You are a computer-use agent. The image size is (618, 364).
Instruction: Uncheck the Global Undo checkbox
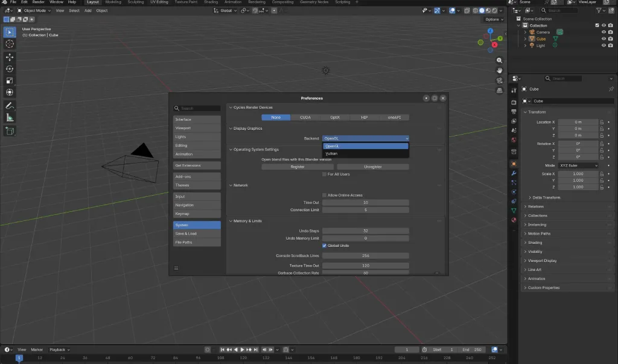[324, 245]
